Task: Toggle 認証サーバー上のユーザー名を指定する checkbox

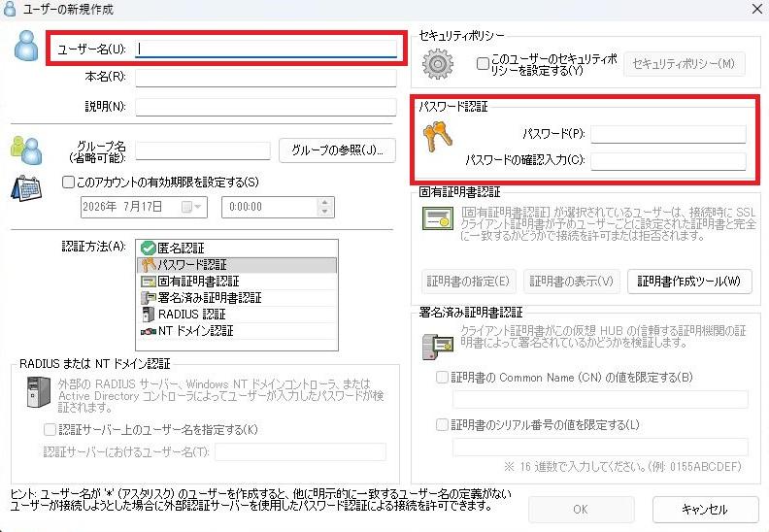Action: click(50, 430)
